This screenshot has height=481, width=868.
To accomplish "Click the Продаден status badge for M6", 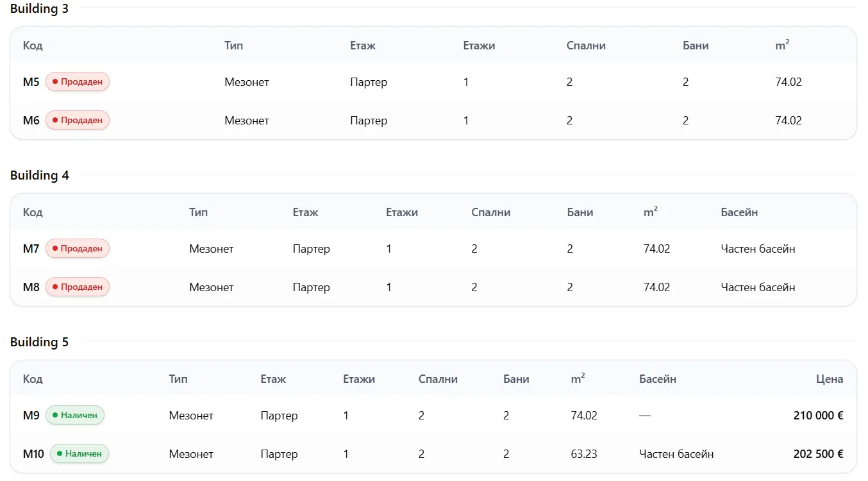I will click(78, 121).
